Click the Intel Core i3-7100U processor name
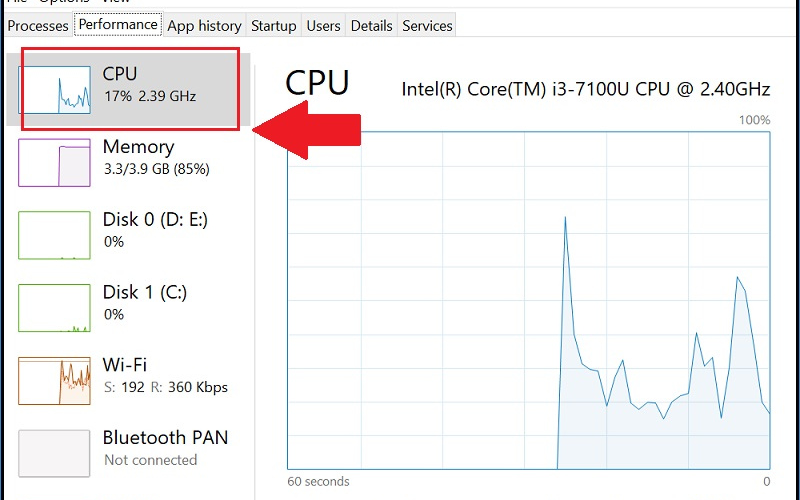The height and width of the screenshot is (500, 800). [x=585, y=89]
